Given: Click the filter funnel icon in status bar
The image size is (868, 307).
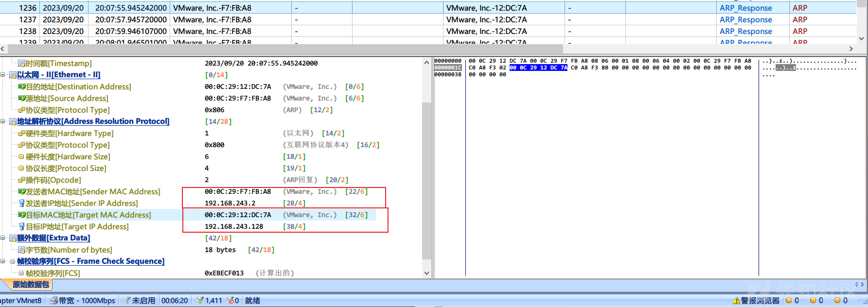Looking at the screenshot, I should point(127,301).
